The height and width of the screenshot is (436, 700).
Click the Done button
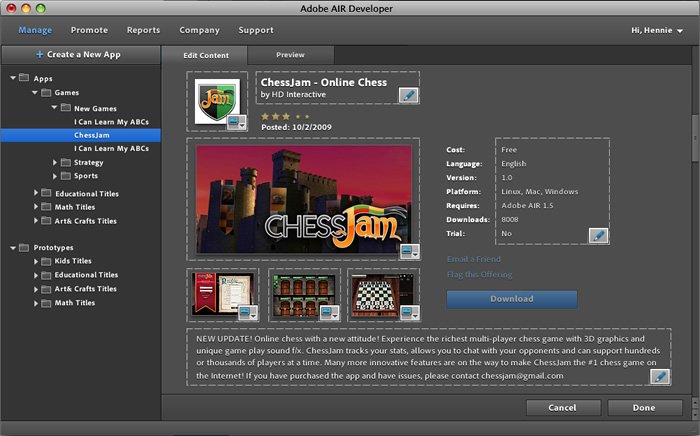644,407
